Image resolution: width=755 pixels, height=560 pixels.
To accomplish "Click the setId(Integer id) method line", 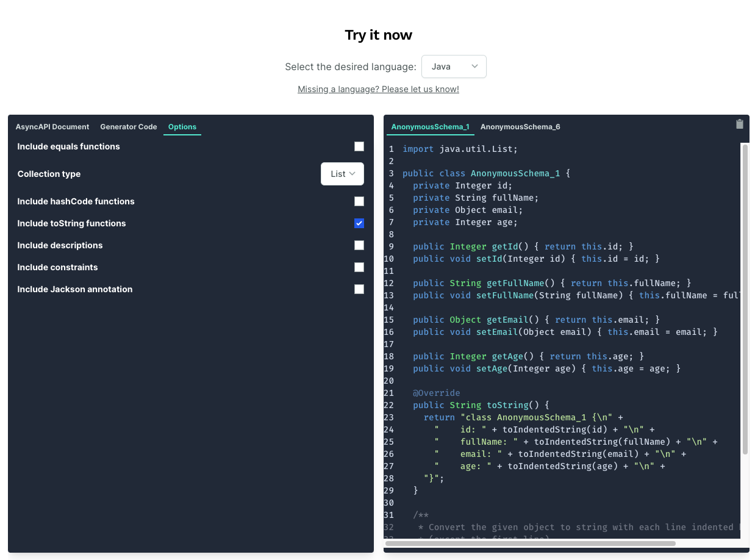I will pyautogui.click(x=537, y=259).
